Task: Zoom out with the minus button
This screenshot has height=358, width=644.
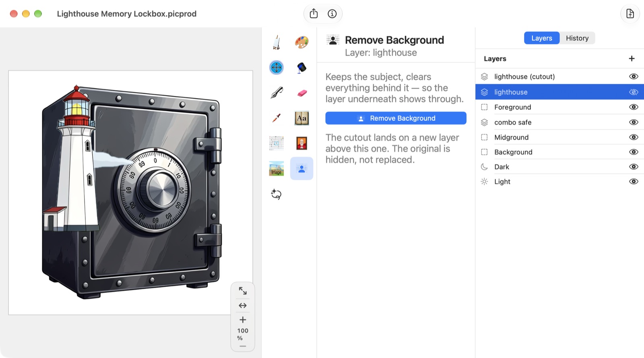Action: [x=243, y=346]
